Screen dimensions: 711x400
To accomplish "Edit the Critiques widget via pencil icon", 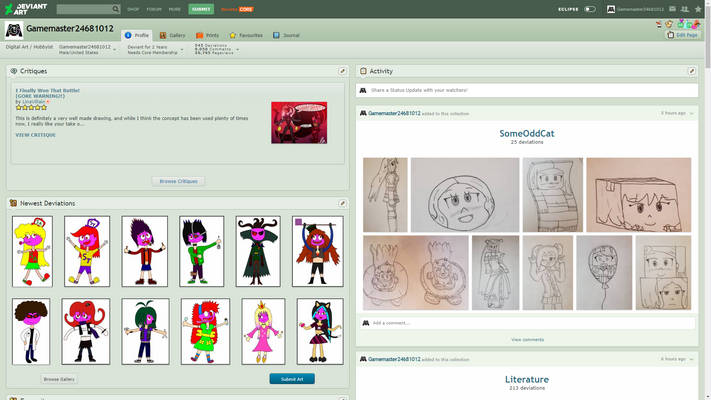I will (342, 71).
